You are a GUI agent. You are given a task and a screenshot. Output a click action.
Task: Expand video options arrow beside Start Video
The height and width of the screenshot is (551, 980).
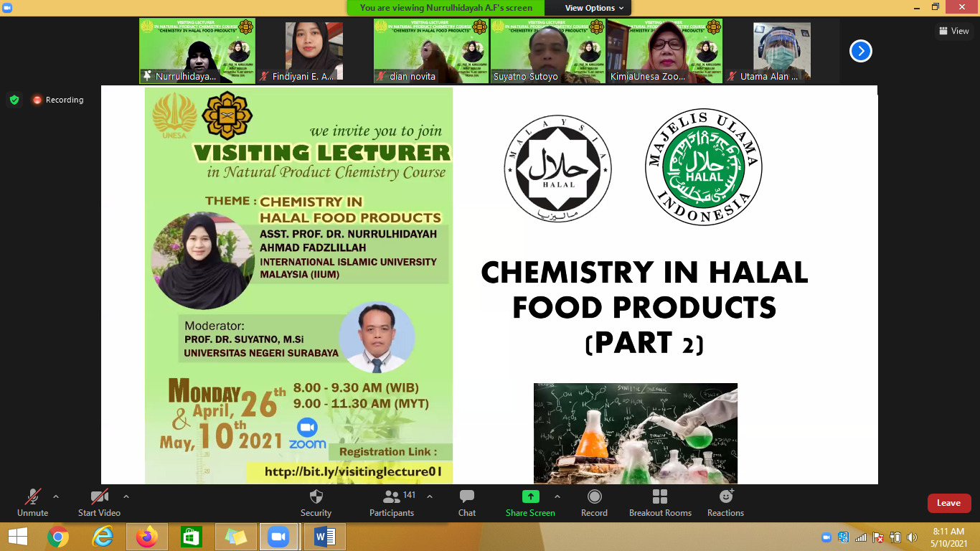[126, 496]
